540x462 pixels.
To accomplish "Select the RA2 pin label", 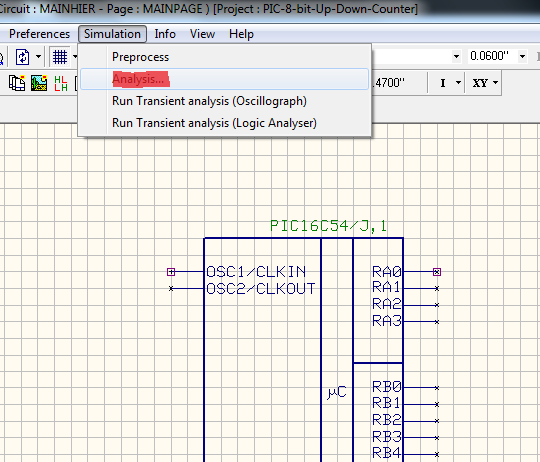I will pyautogui.click(x=387, y=304).
